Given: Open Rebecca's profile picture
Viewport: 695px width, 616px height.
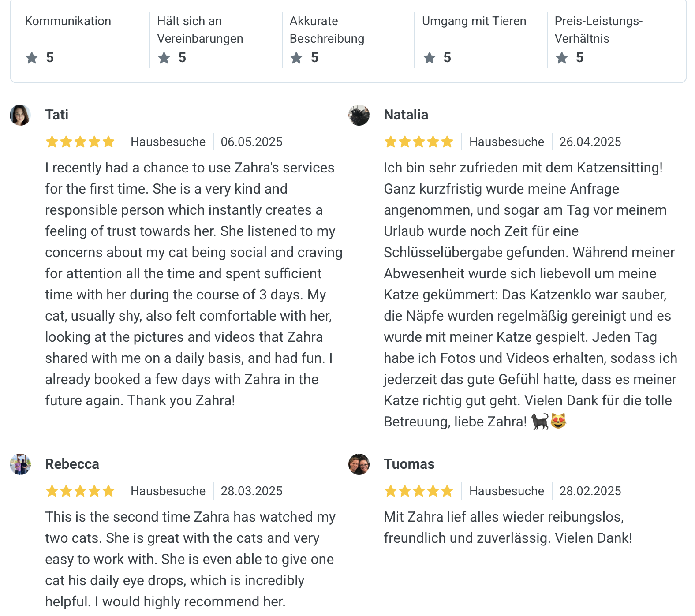Looking at the screenshot, I should pyautogui.click(x=20, y=464).
